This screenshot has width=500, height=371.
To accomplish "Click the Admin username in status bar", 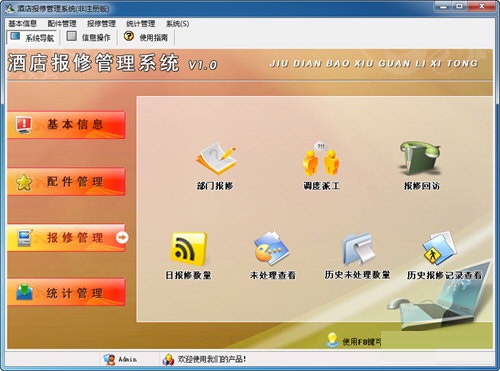I will 128,359.
